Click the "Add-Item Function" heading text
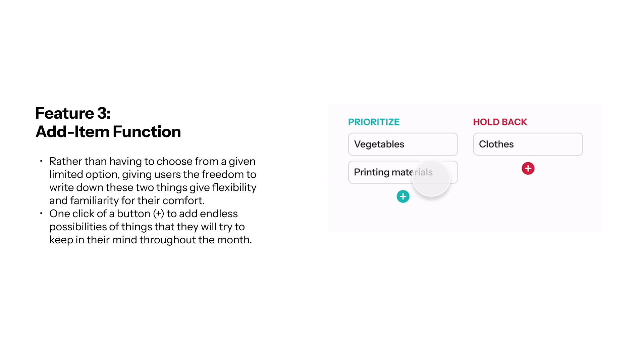The image size is (644, 362). tap(108, 132)
